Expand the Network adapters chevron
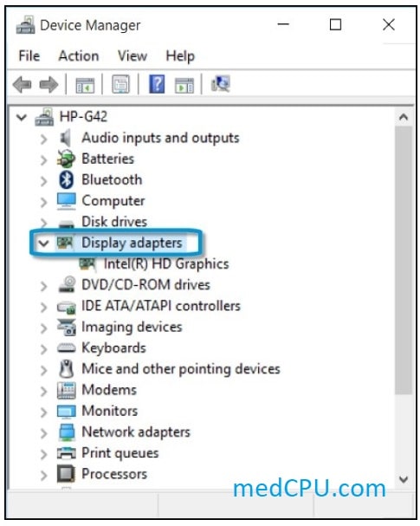The width and height of the screenshot is (420, 526). click(x=43, y=433)
